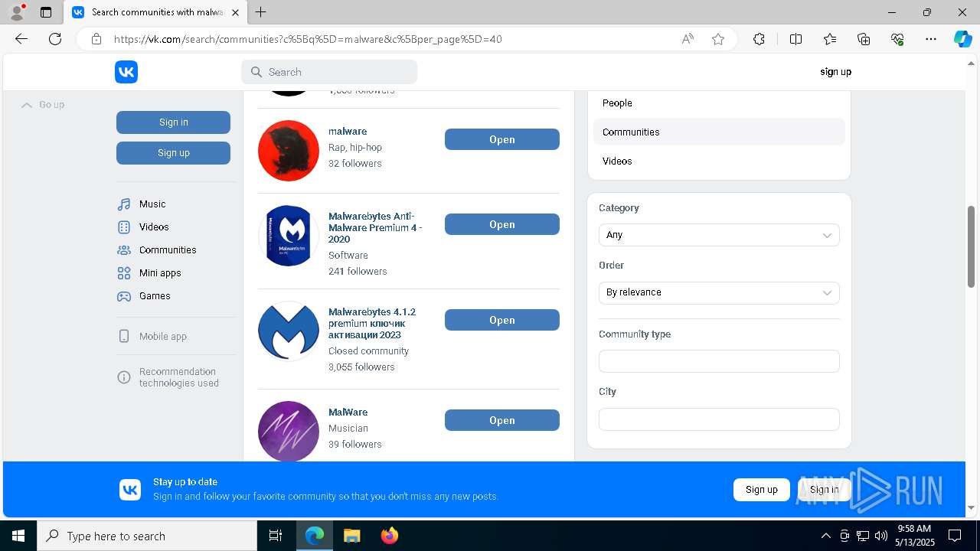Click the malware community title link
This screenshot has width=980, height=551.
(348, 132)
